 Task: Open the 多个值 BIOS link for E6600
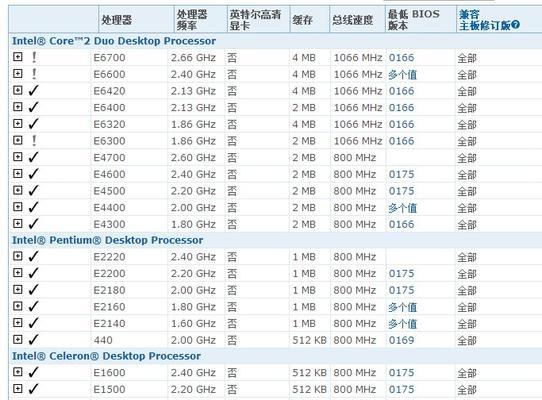[402, 74]
